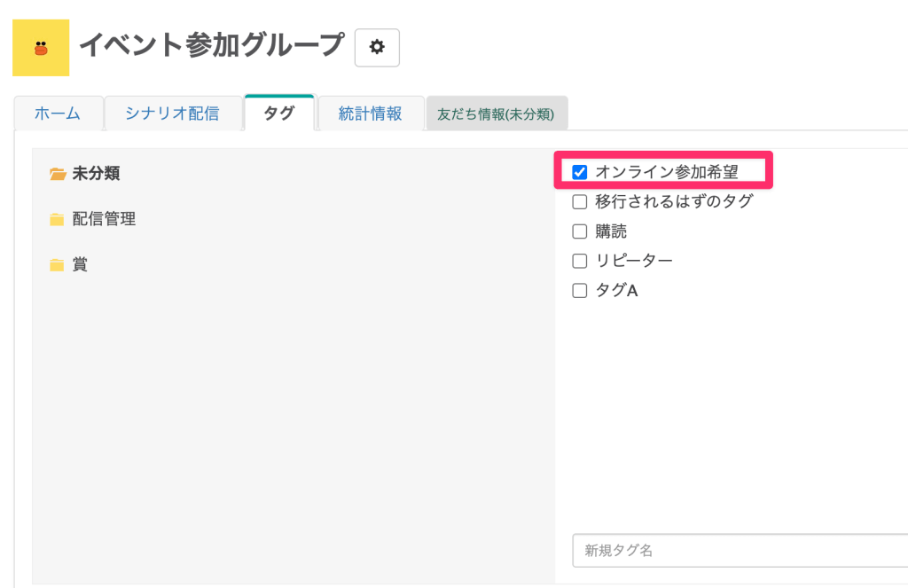Click the yellow group avatar image
This screenshot has height=588, width=908.
click(x=41, y=48)
